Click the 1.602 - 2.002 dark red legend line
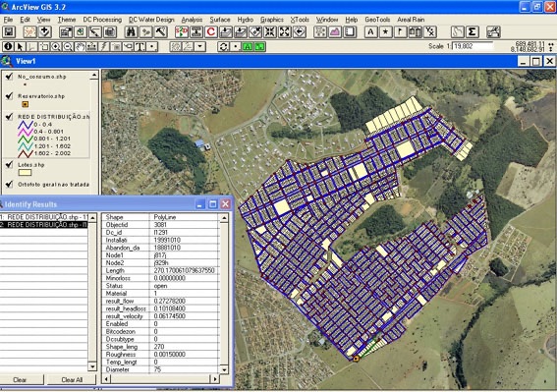 pyautogui.click(x=26, y=153)
